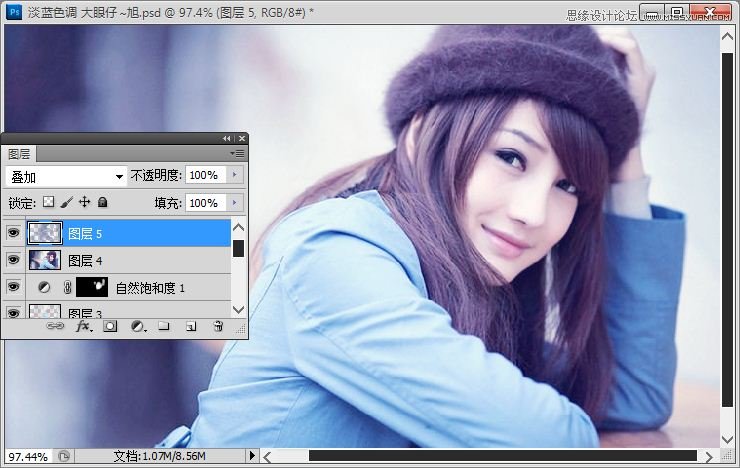Click the vibrance adjustment layer icon
The width and height of the screenshot is (740, 468).
click(x=44, y=287)
